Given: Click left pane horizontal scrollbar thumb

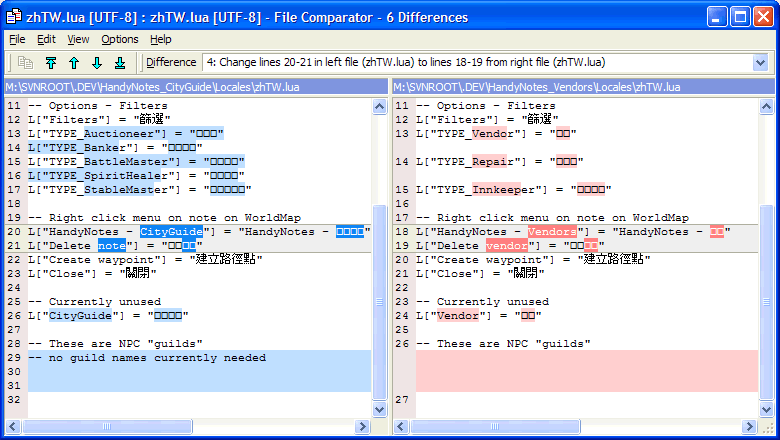Looking at the screenshot, I should click(x=107, y=426).
